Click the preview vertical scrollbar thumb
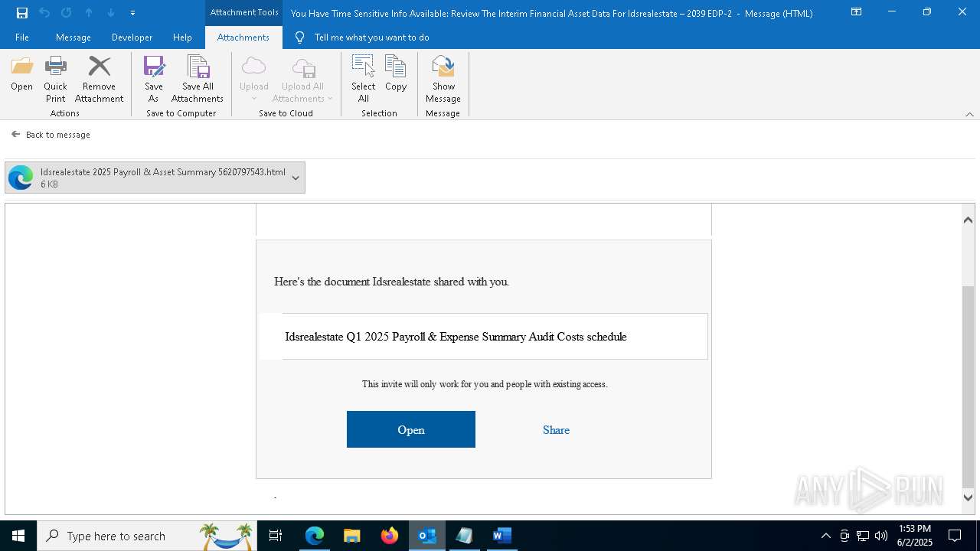This screenshot has height=551, width=980. [968, 386]
